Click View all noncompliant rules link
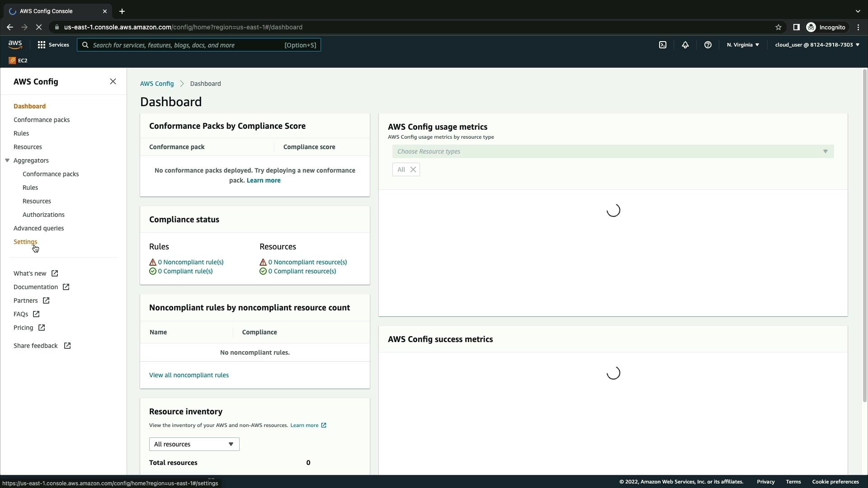 pyautogui.click(x=189, y=375)
